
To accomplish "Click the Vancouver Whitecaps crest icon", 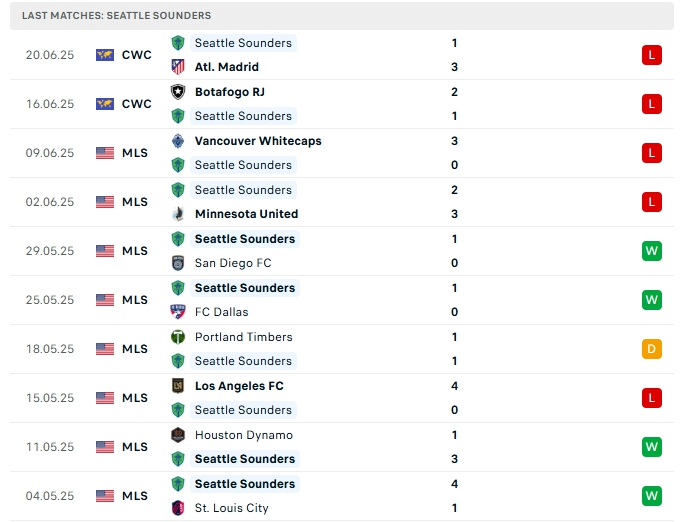I will point(178,141).
